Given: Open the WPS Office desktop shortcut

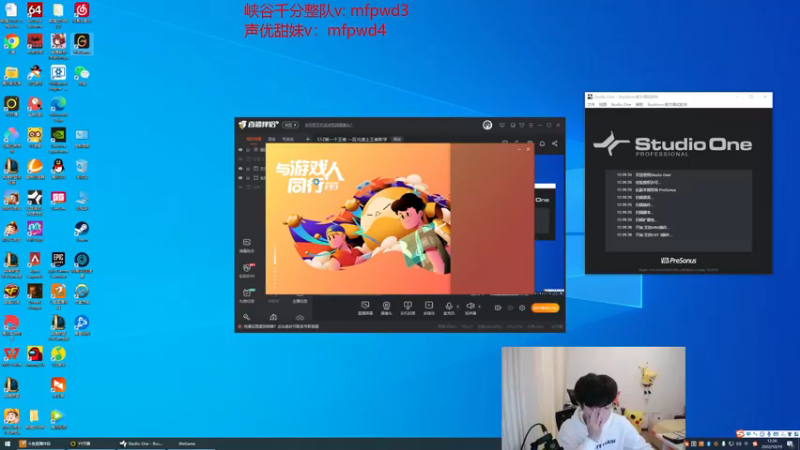Looking at the screenshot, I should coord(11,354).
